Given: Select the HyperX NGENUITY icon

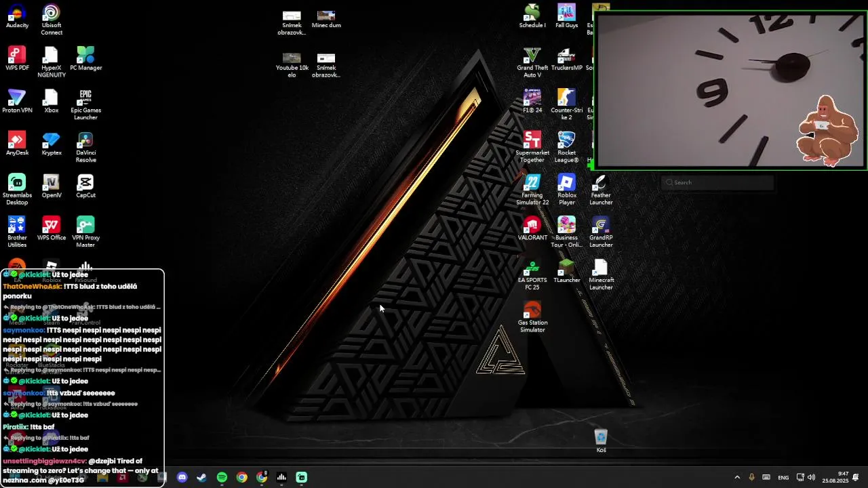Looking at the screenshot, I should pos(52,62).
